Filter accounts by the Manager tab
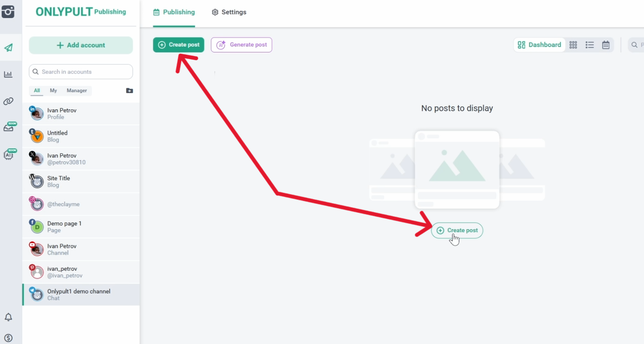644x344 pixels. [x=76, y=90]
